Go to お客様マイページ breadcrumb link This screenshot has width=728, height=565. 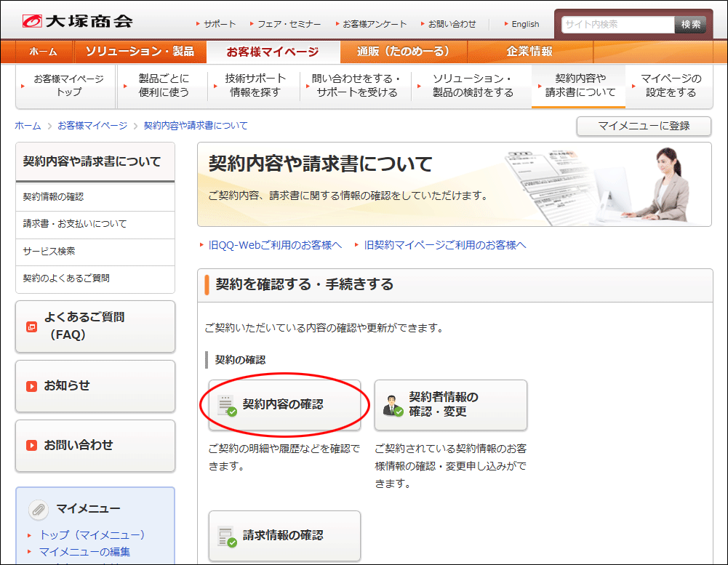tap(92, 126)
